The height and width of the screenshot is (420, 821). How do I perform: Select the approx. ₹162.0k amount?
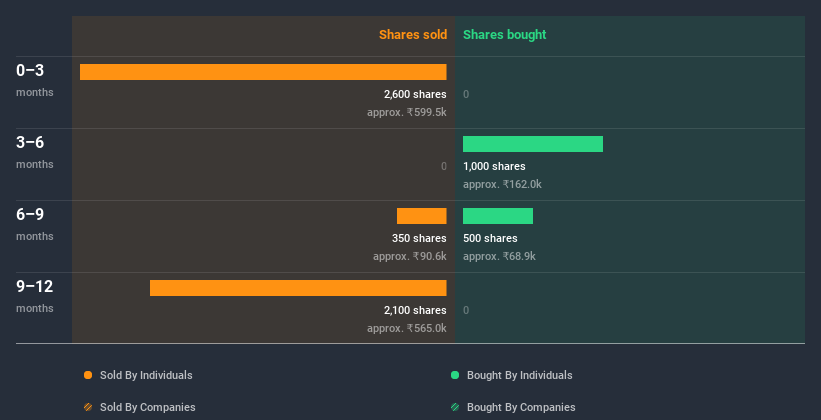point(502,184)
